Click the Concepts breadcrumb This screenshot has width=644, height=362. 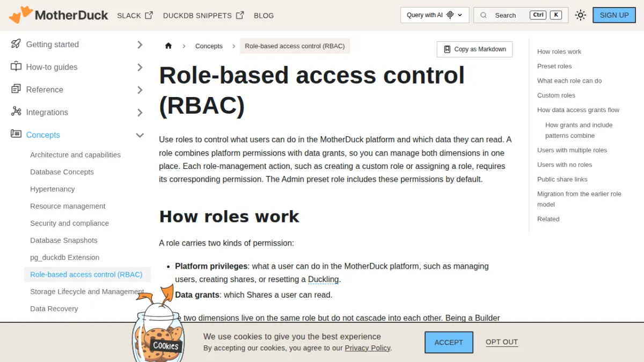pyautogui.click(x=209, y=46)
